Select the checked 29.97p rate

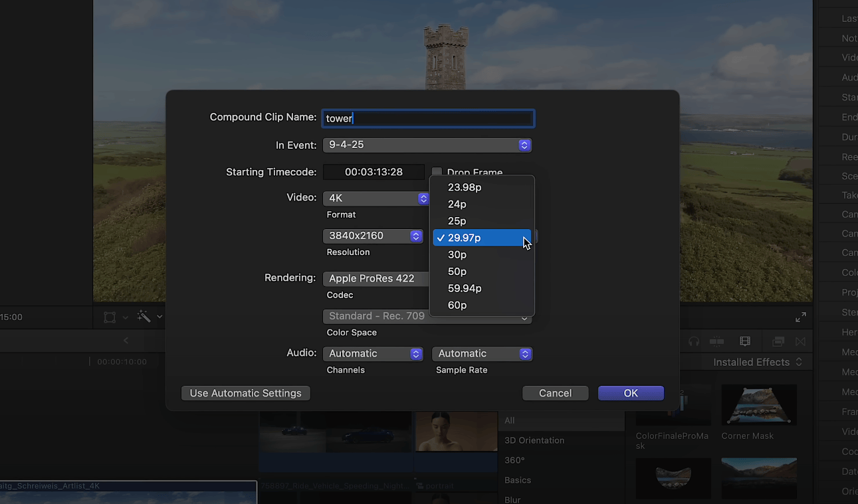pyautogui.click(x=482, y=238)
